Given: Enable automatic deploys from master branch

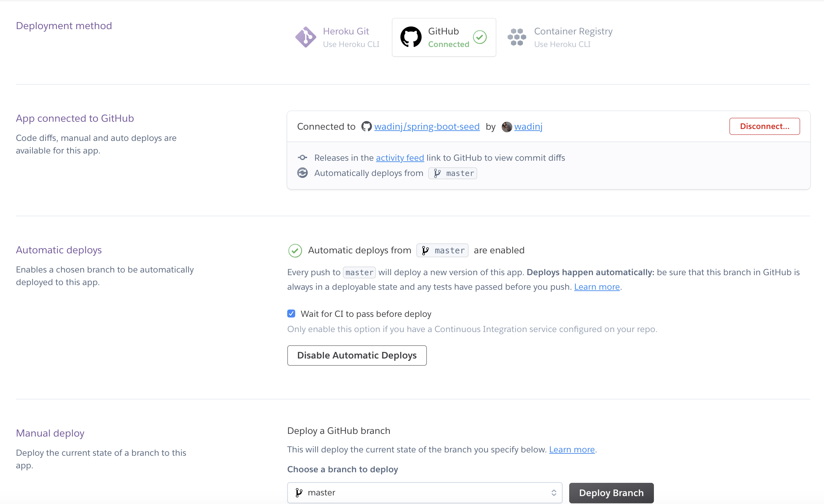Looking at the screenshot, I should tap(357, 355).
